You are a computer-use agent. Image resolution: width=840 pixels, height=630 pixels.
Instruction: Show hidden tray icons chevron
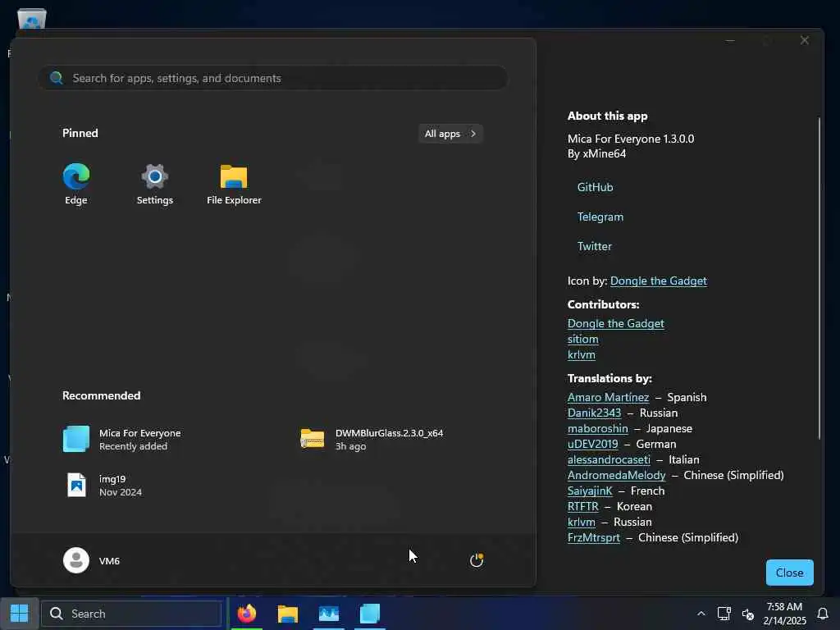701,614
